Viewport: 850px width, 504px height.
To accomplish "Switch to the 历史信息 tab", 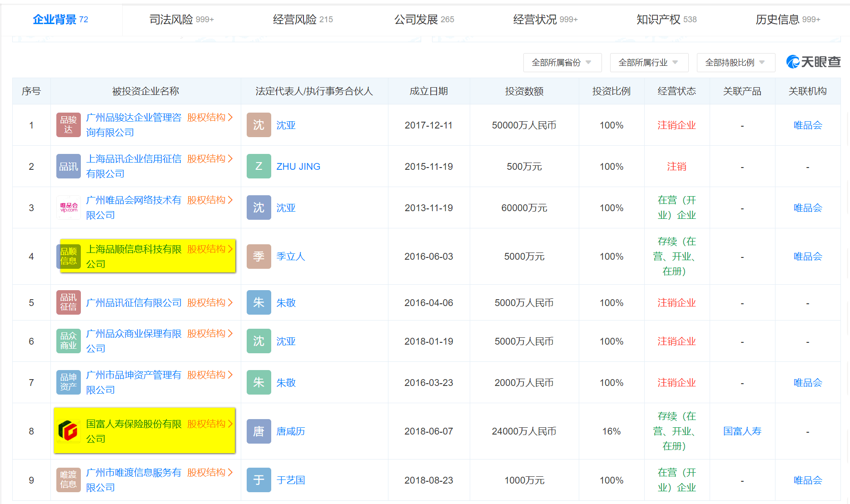I will point(788,20).
